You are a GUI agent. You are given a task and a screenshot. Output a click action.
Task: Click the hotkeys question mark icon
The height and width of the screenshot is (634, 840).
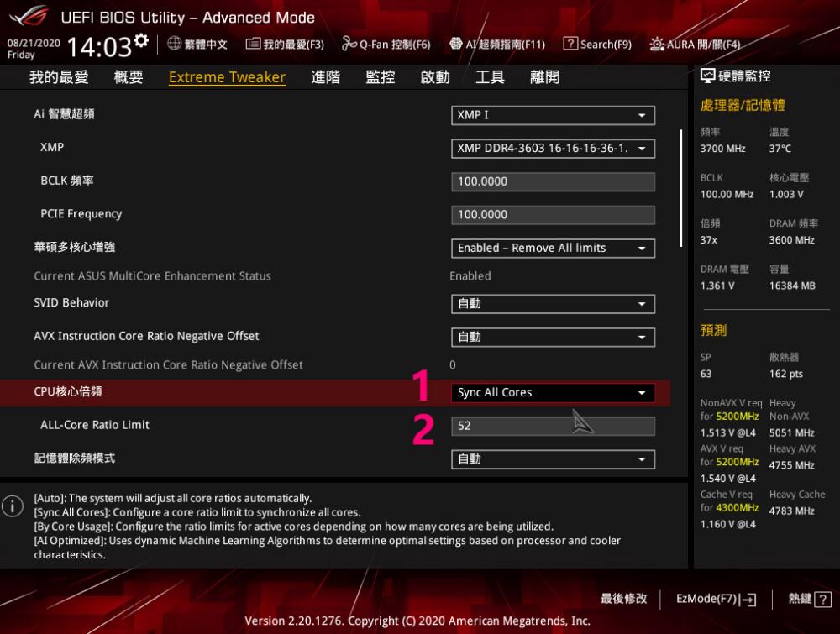(x=823, y=600)
